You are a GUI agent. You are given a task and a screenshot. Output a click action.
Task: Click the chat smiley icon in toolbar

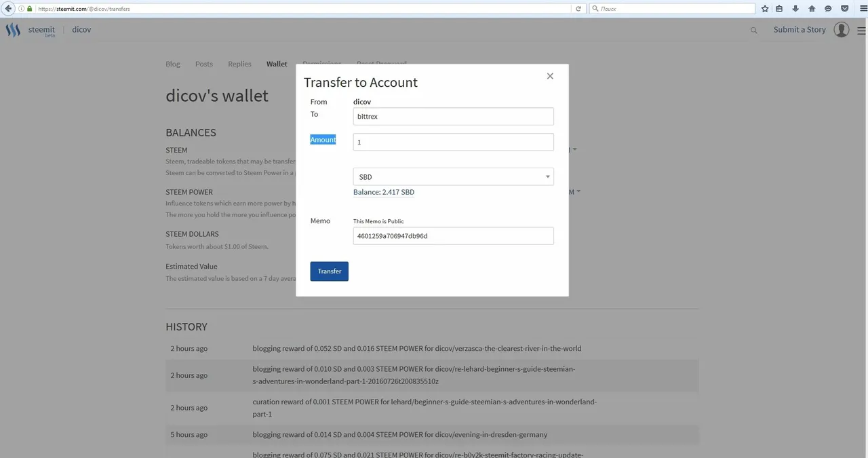[828, 9]
